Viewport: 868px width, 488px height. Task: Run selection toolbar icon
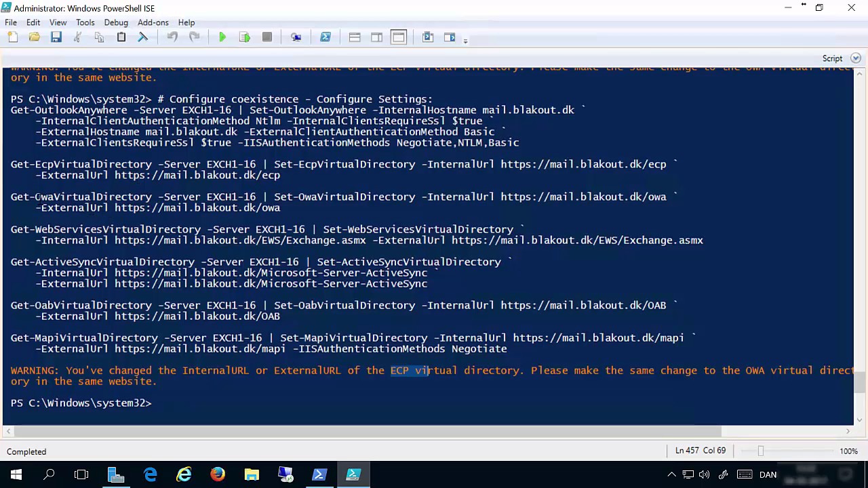point(245,37)
